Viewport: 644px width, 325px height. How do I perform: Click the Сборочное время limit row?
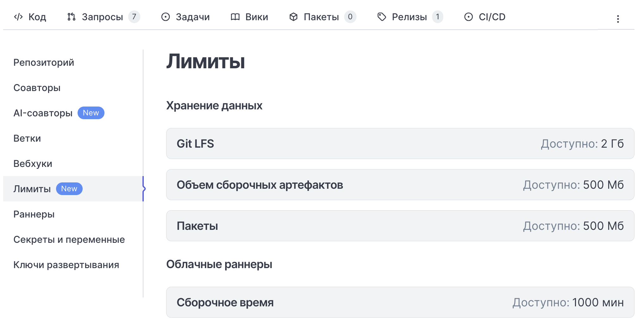coord(400,302)
